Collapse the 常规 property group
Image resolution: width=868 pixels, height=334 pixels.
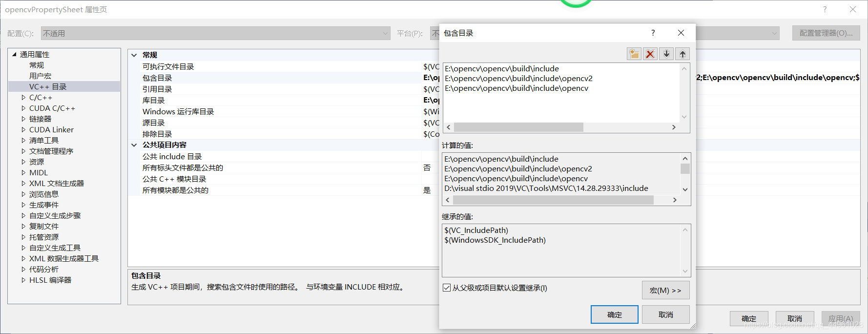tap(134, 55)
